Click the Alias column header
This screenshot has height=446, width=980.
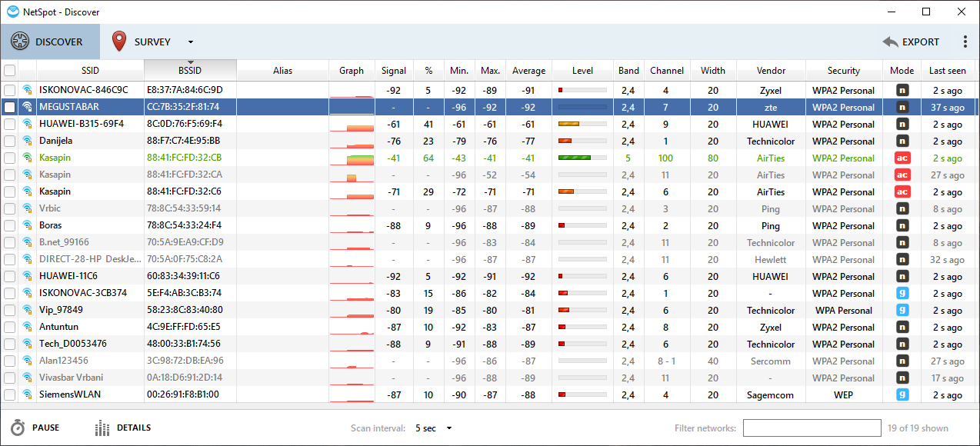282,71
